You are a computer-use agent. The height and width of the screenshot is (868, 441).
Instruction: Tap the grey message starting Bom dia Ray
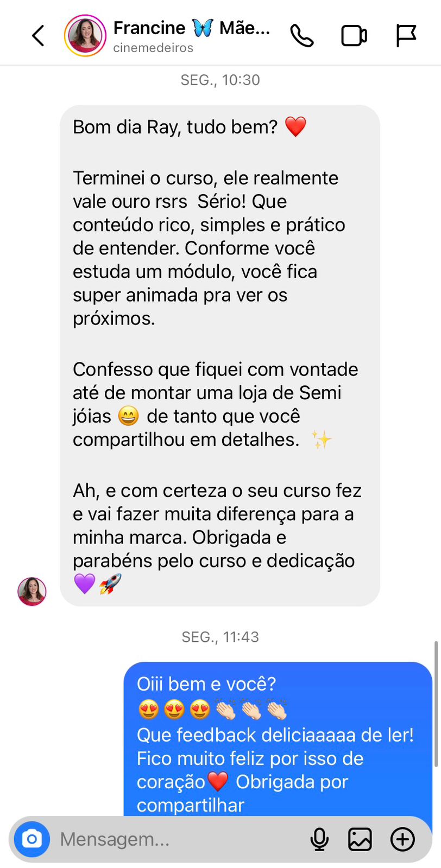pos(220,355)
